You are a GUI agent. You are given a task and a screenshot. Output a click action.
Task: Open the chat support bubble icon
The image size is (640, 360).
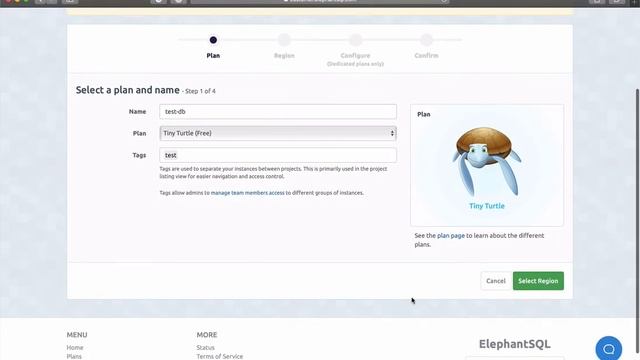(x=609, y=349)
